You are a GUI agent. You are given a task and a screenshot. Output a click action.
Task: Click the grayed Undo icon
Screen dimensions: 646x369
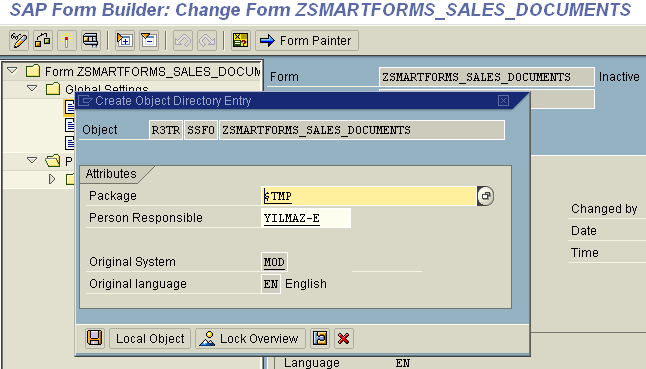click(x=183, y=41)
